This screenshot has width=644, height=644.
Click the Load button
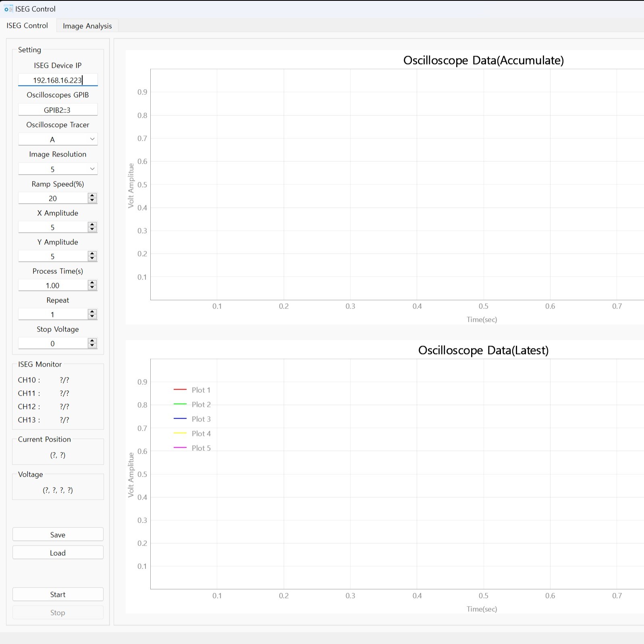coord(58,553)
